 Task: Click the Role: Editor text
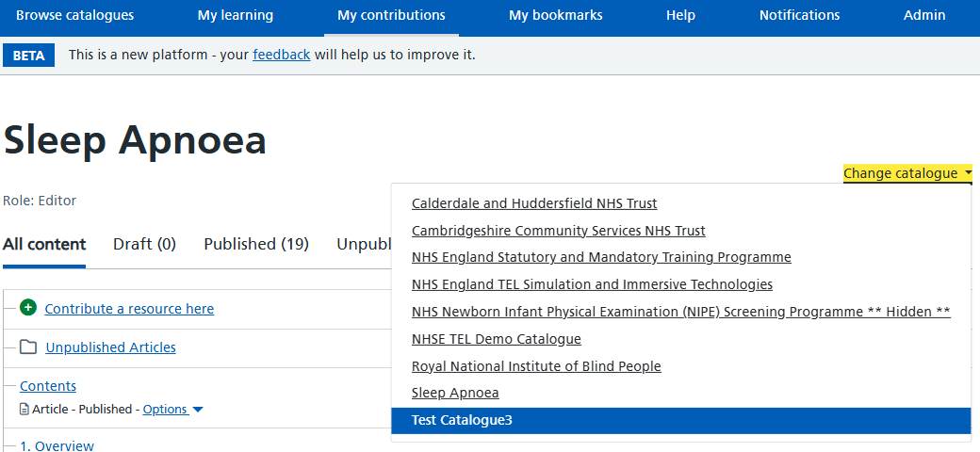coord(40,201)
